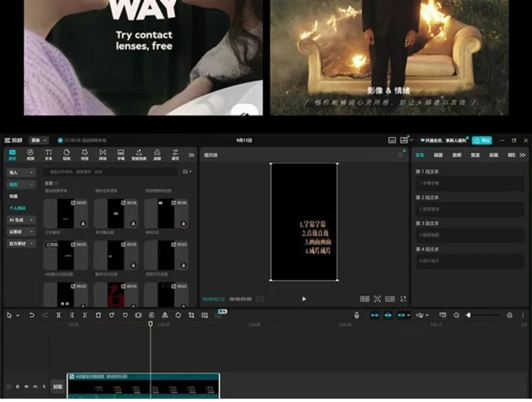Click the microphone record icon
This screenshot has height=402, width=532.
pyautogui.click(x=356, y=315)
